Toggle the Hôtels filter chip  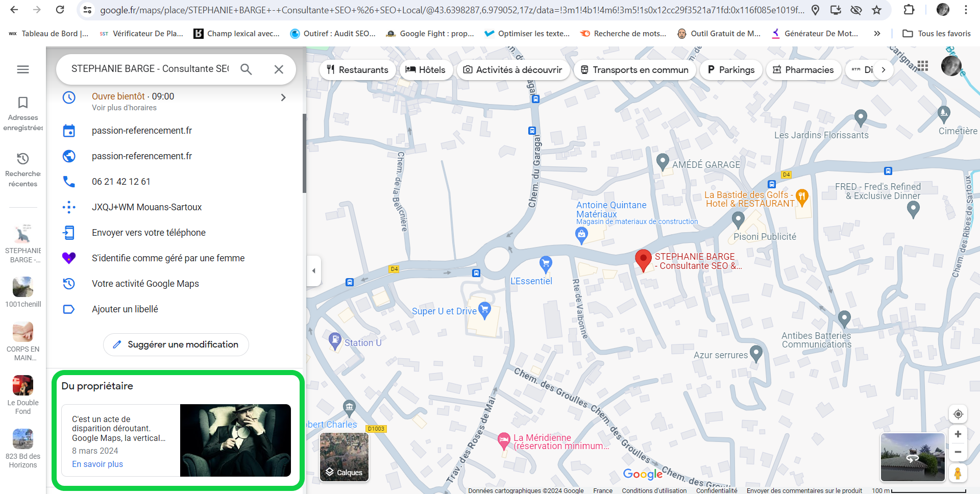point(426,70)
